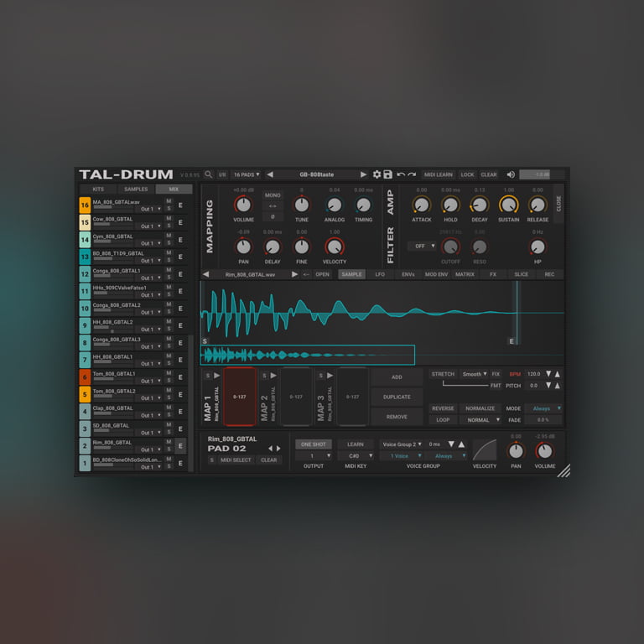Switch to the SAMPLES tab
The width and height of the screenshot is (644, 644).
click(x=136, y=189)
